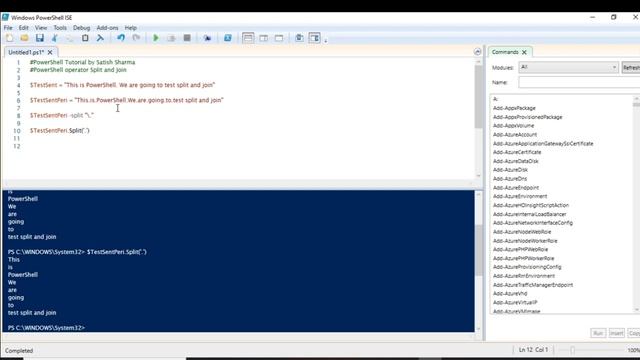
Task: Select Add-AzureProvisioningConfig command
Action: tap(527, 267)
